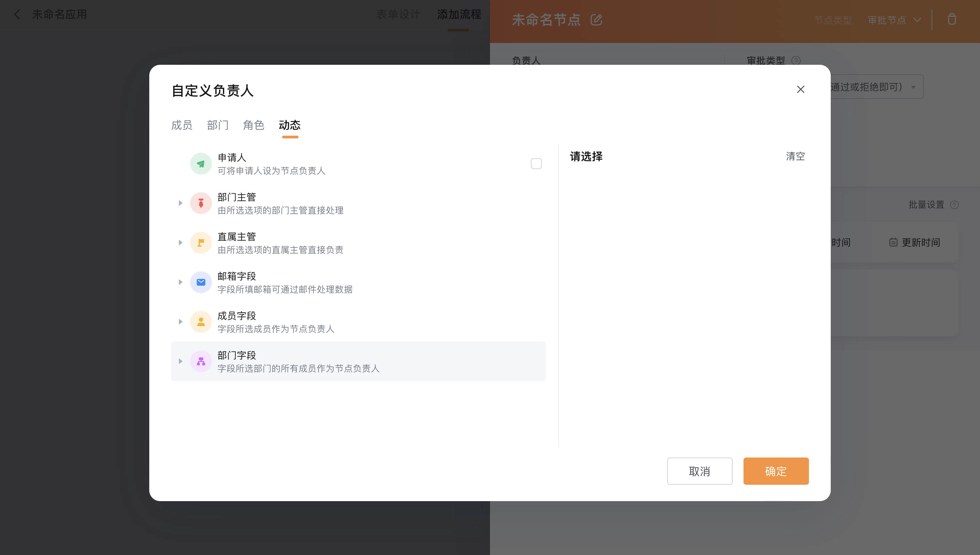This screenshot has height=555, width=980.
Task: Click the 直属主管 label text
Action: pyautogui.click(x=236, y=237)
